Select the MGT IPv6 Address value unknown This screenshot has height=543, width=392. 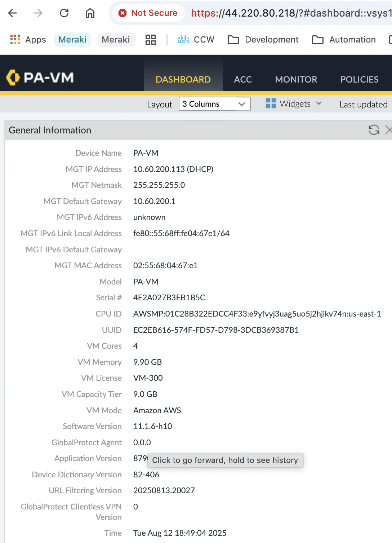pos(150,217)
